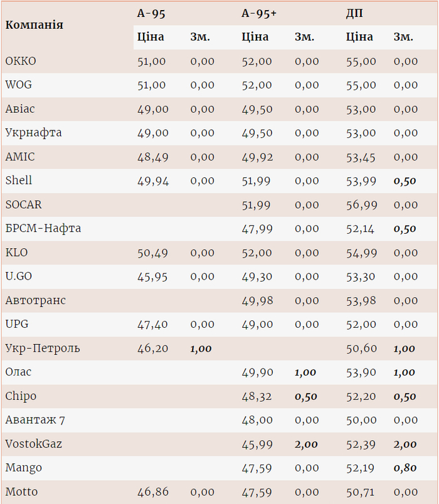Click the Ціна subheader under ДП

(359, 37)
